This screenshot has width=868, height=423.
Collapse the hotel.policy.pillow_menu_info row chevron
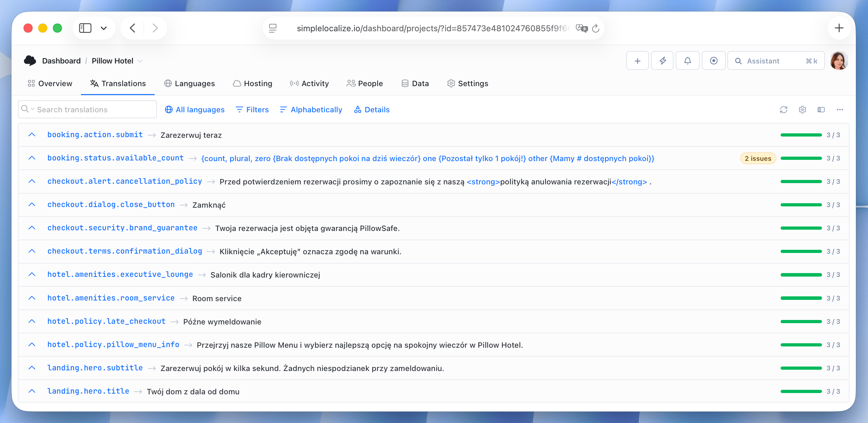[x=32, y=345]
